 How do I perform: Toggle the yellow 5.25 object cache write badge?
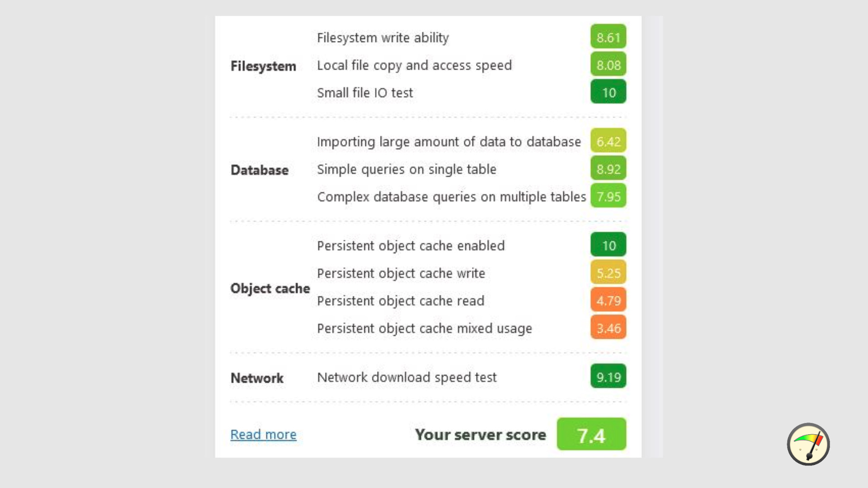pyautogui.click(x=608, y=272)
